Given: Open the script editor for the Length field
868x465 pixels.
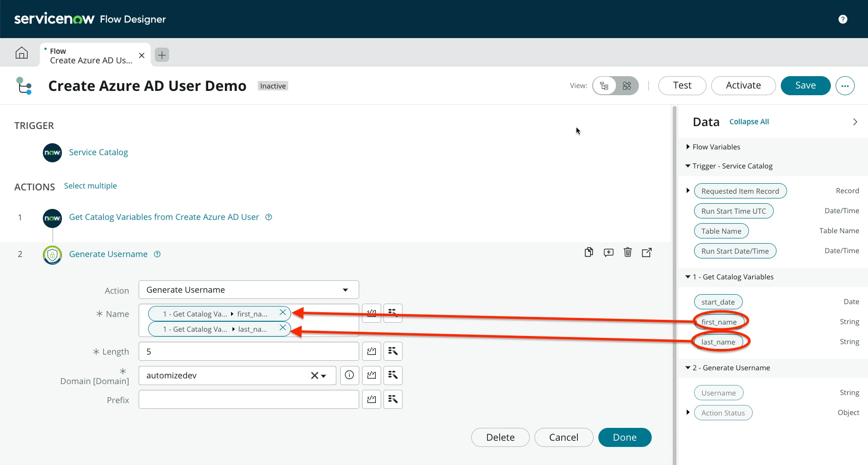Looking at the screenshot, I should tap(372, 351).
